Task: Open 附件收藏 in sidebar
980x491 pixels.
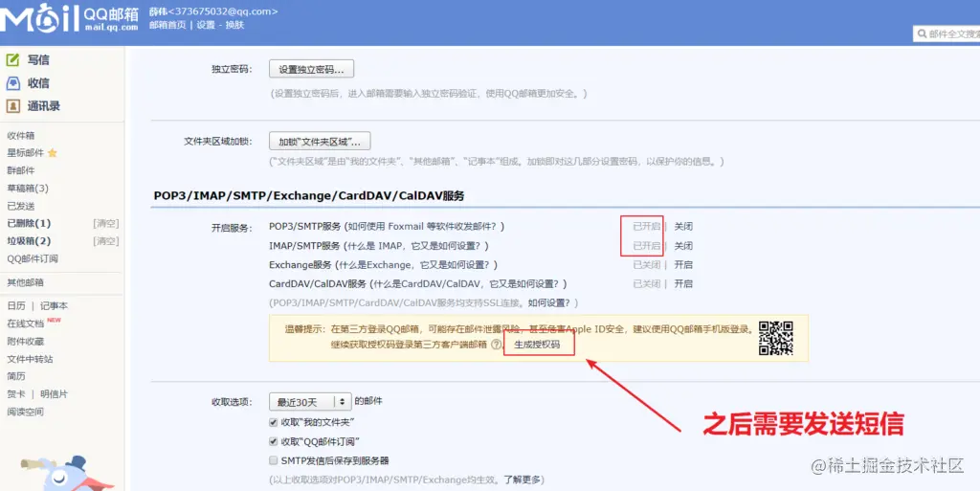Action: tap(26, 341)
